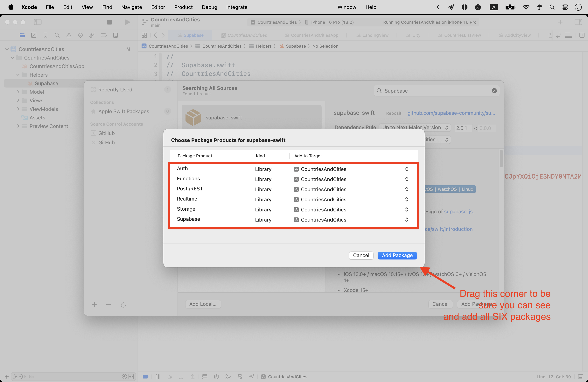Screen dimensions: 588x382
Task: Open the Find navigator magnifier icon
Action: click(x=57, y=35)
